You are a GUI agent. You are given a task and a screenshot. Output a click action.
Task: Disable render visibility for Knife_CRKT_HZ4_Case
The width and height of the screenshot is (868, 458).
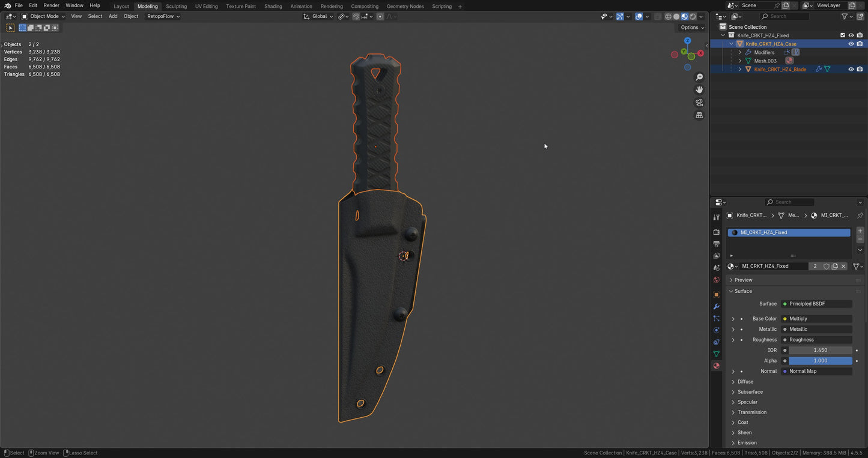click(860, 43)
